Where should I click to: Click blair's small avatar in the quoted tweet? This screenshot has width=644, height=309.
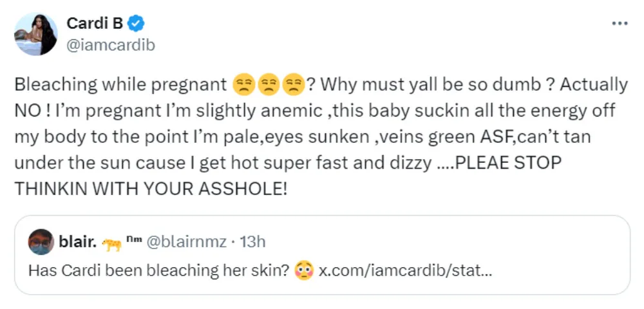[x=41, y=242]
